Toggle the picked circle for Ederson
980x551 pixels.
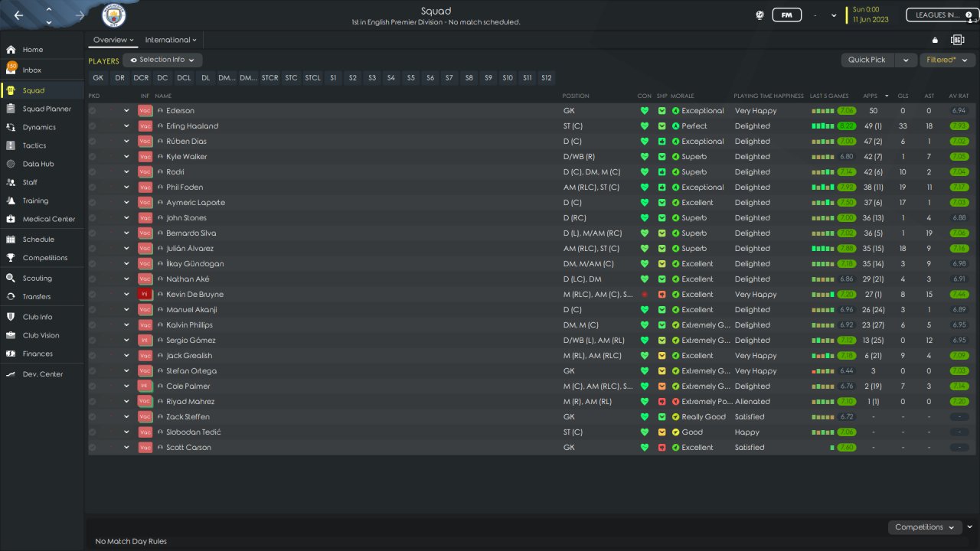click(93, 111)
